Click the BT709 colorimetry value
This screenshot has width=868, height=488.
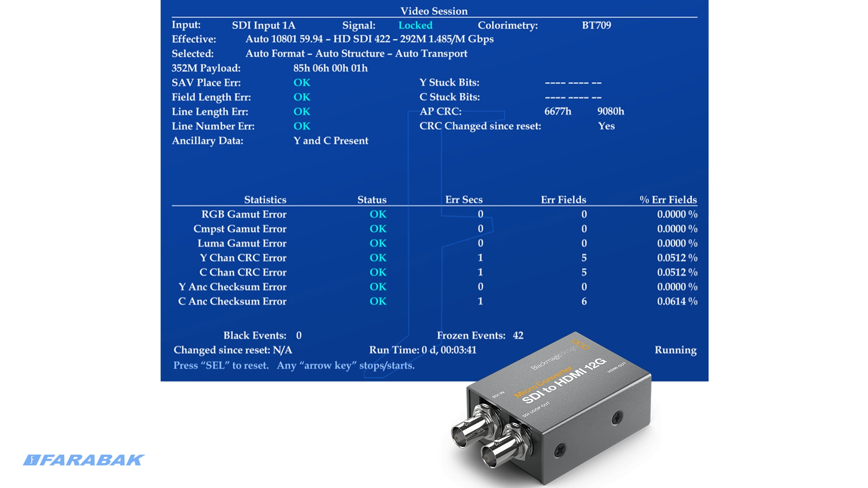(x=596, y=25)
